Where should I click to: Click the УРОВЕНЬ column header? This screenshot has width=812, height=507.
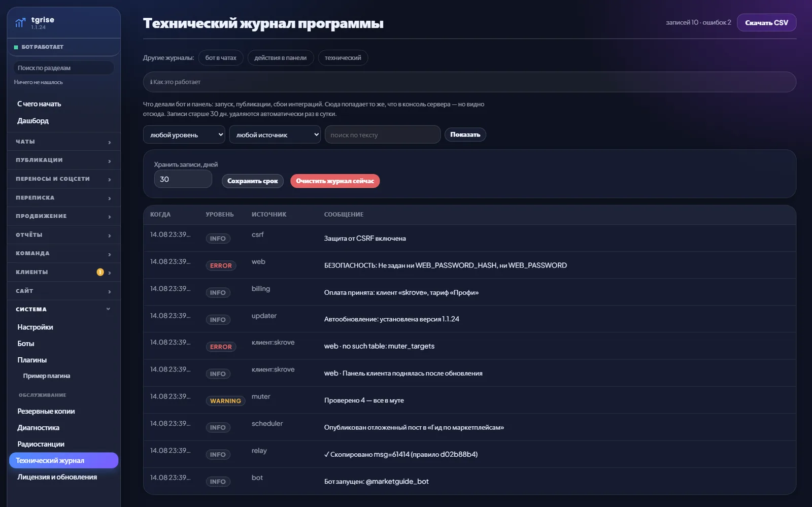pyautogui.click(x=220, y=215)
